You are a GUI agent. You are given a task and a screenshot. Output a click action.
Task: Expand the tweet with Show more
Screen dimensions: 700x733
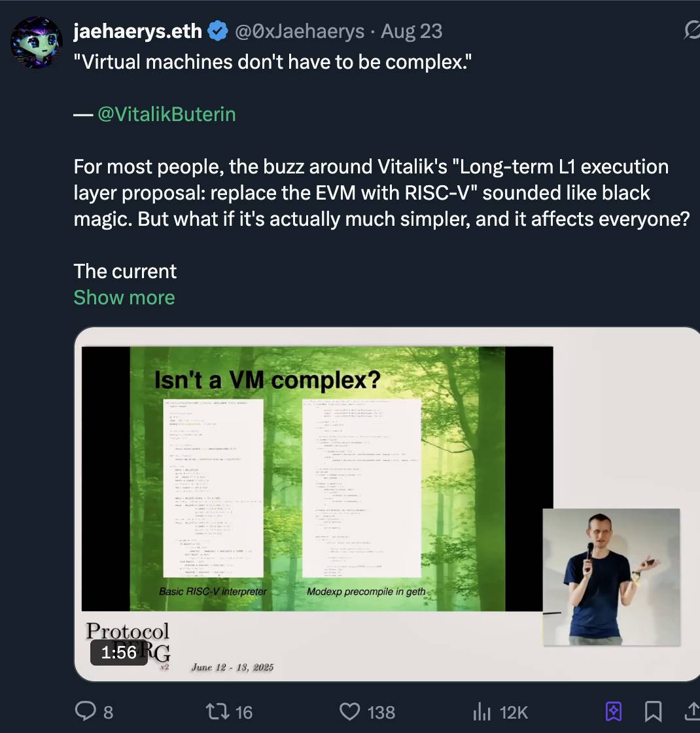pos(124,297)
